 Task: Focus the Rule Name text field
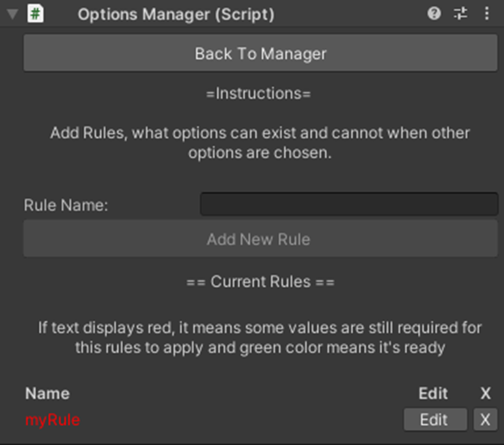(x=349, y=204)
